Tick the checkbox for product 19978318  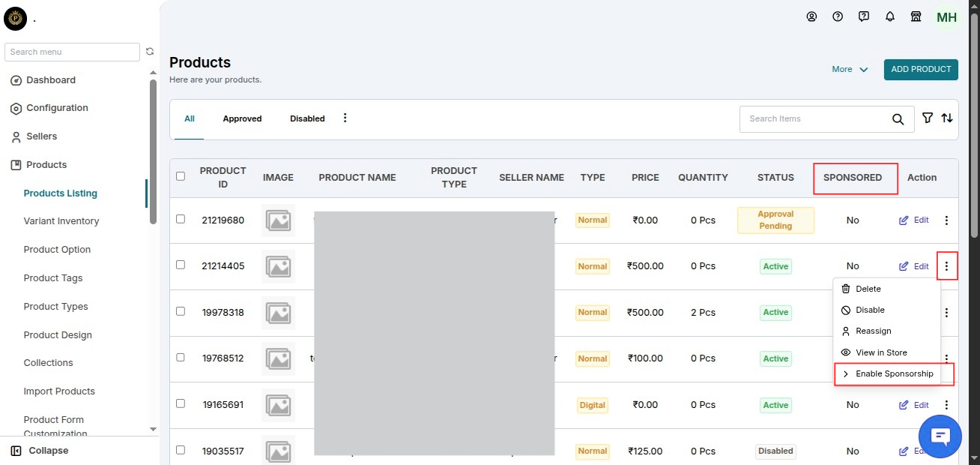(180, 311)
